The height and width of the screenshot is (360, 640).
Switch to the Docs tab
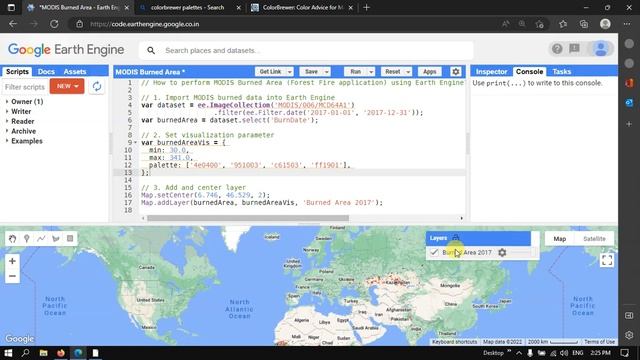coord(46,71)
